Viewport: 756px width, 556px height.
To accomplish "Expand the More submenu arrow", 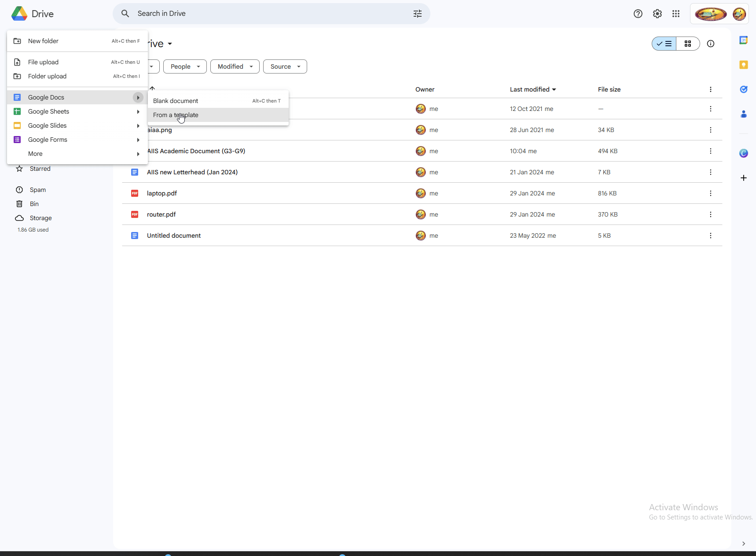I will pyautogui.click(x=138, y=154).
